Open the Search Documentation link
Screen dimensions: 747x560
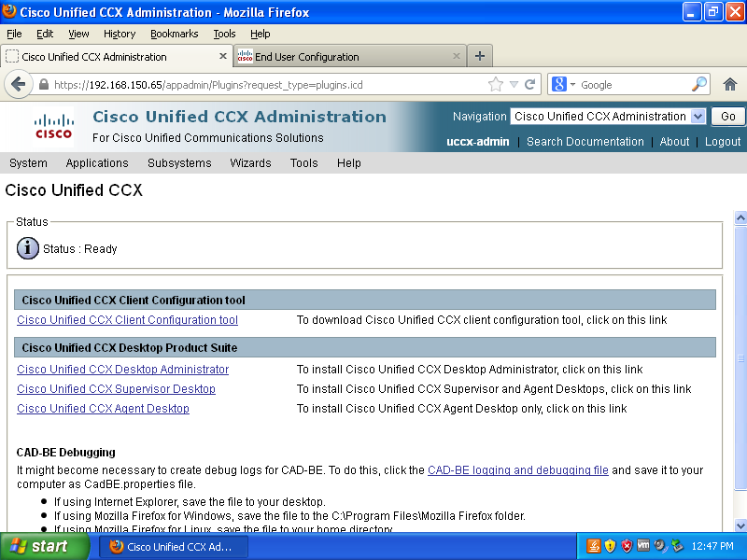tap(585, 142)
